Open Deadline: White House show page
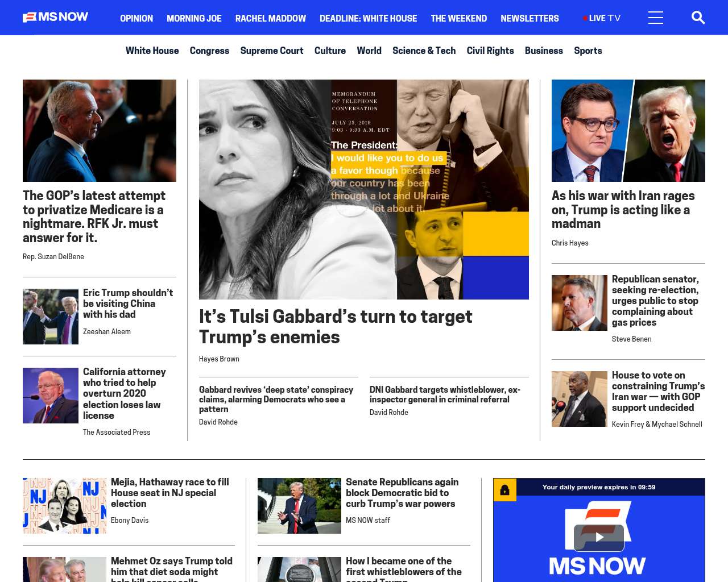Viewport: 728px width, 582px height. point(368,18)
